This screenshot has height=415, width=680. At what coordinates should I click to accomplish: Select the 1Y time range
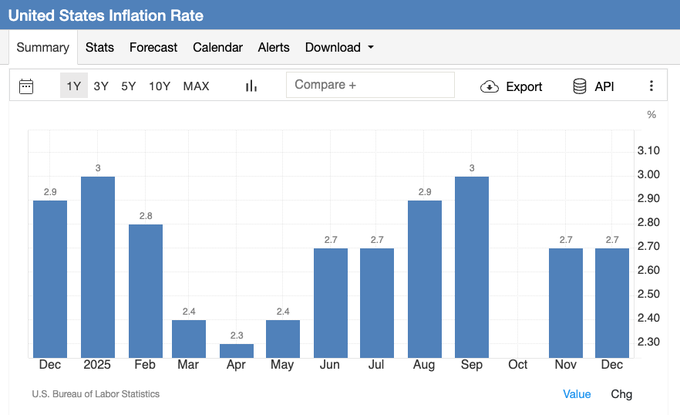[x=74, y=86]
